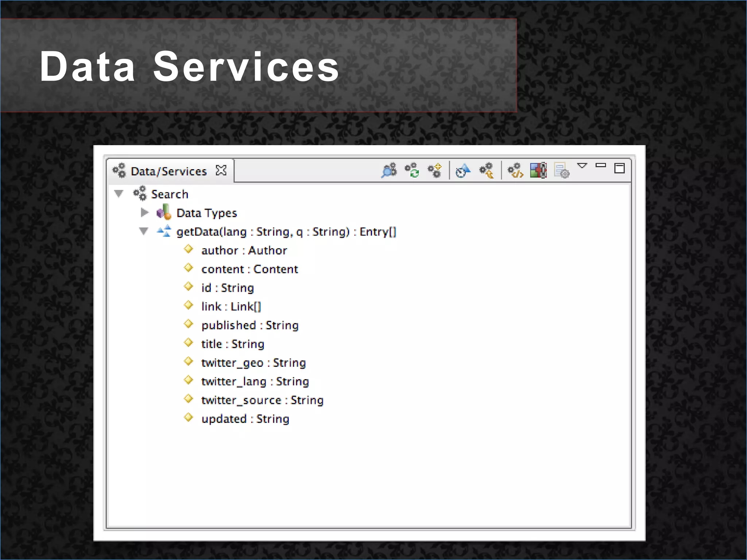Image resolution: width=747 pixels, height=560 pixels.
Task: Minimize the Data/Services view panel
Action: point(601,166)
